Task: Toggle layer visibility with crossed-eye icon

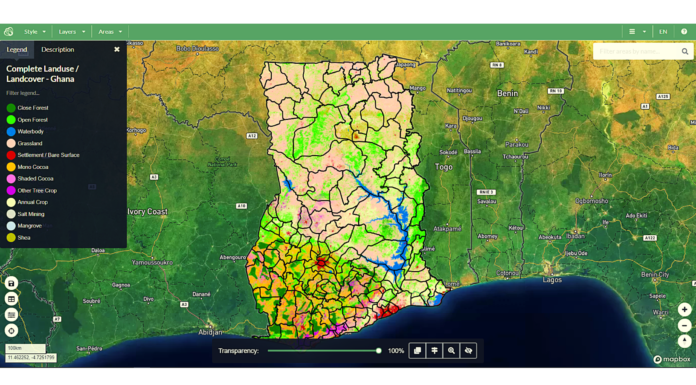Action: pos(468,351)
